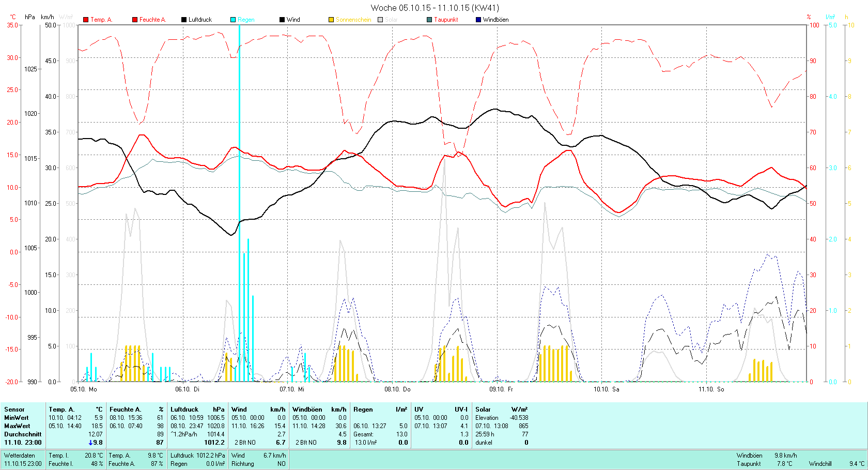
Task: Click the cyan Regen legend swatch
Action: 233,20
